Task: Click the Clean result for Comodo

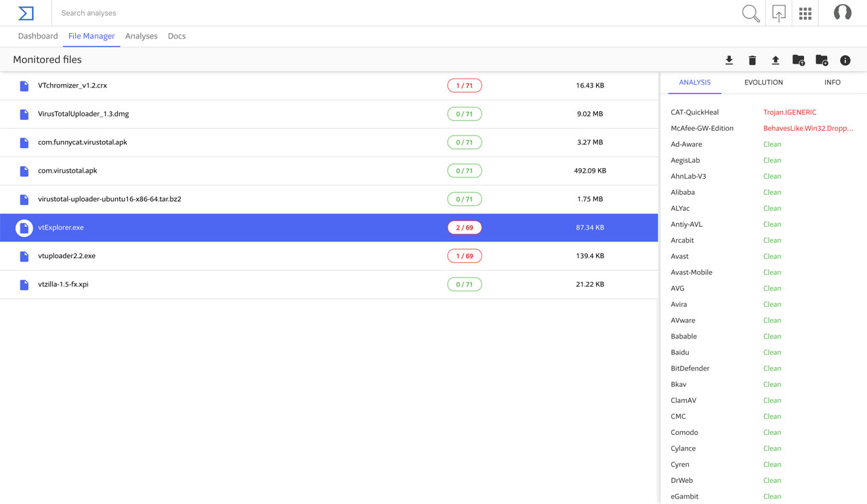Action: point(772,432)
